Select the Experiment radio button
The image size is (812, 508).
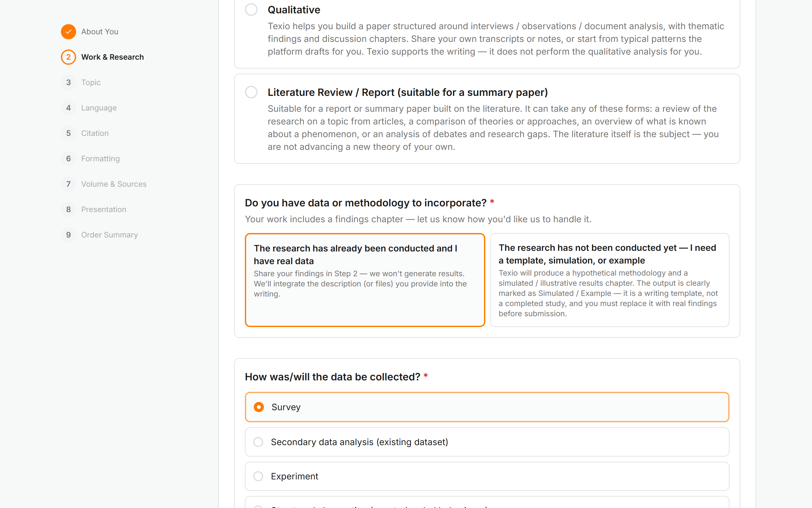(x=258, y=476)
